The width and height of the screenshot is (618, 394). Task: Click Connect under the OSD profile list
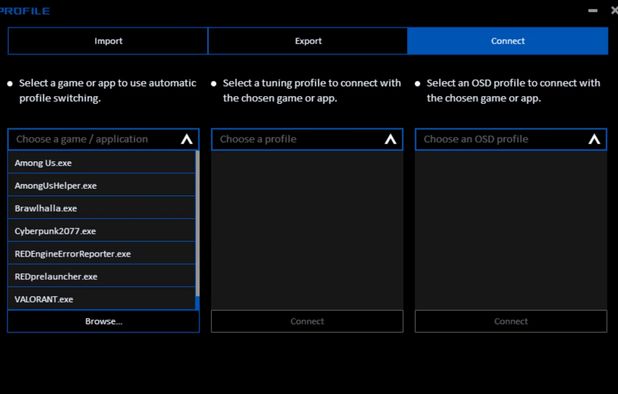[511, 321]
